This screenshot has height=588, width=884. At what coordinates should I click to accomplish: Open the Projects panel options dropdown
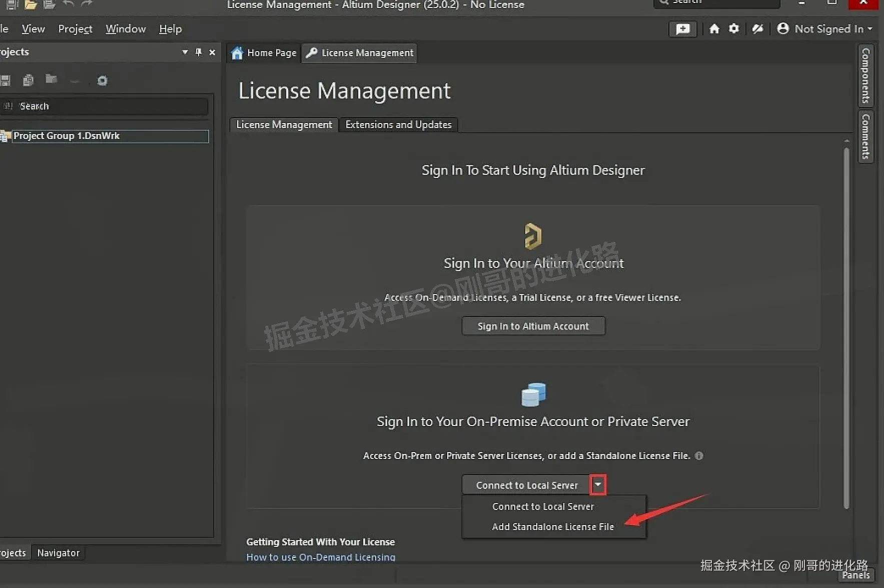coord(185,51)
